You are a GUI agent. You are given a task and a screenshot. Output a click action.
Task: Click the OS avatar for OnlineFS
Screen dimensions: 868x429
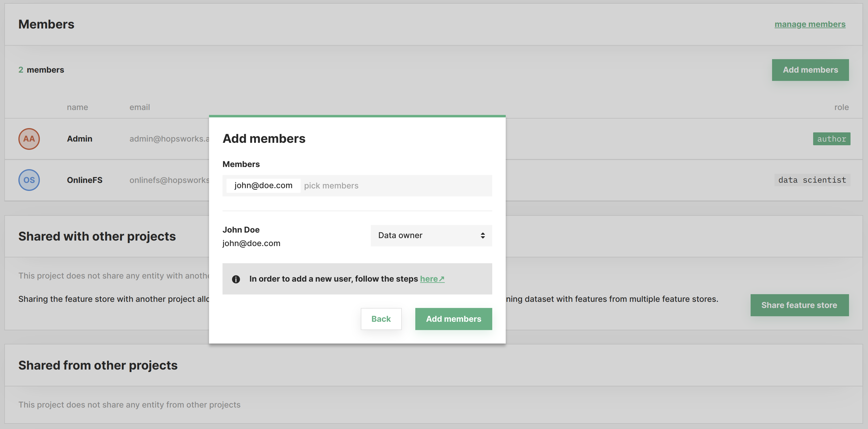[x=29, y=180]
